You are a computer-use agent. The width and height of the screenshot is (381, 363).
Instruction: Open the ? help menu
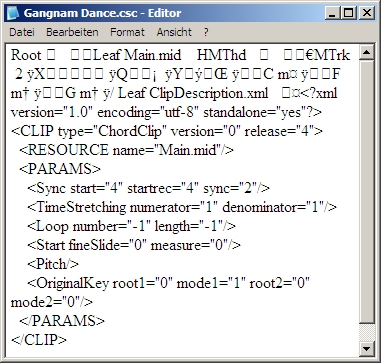pos(206,32)
